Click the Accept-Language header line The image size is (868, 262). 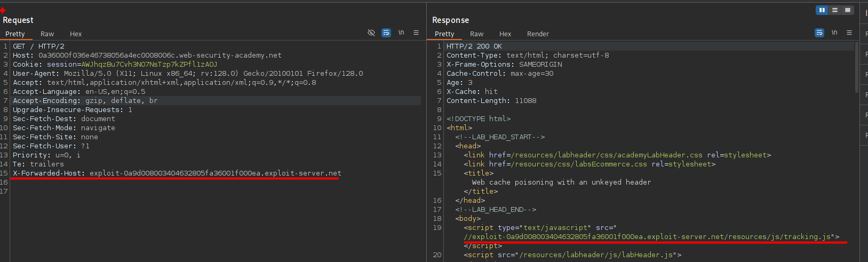[x=79, y=92]
